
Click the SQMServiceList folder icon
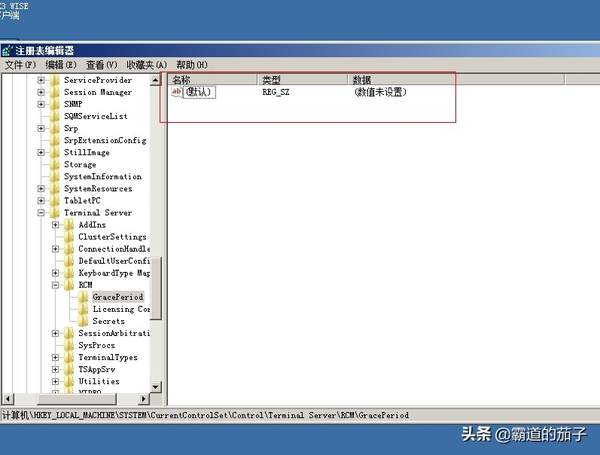click(55, 116)
